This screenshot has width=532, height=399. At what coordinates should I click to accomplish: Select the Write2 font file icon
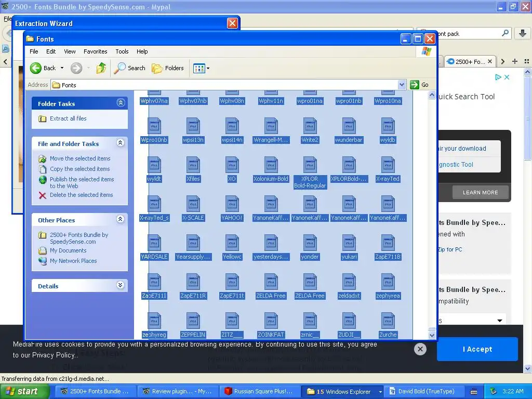click(x=310, y=126)
